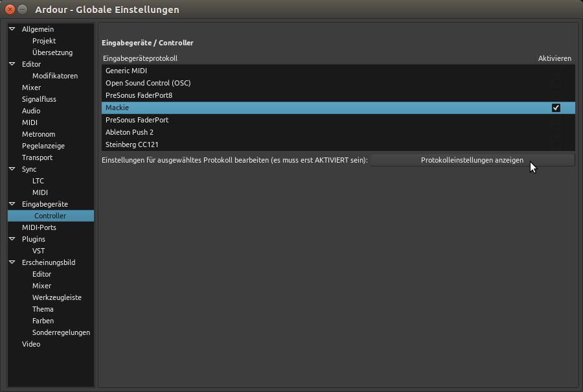Viewport: 583px width, 392px height.
Task: Open Werkzeugleiste appearance settings
Action: (x=57, y=297)
